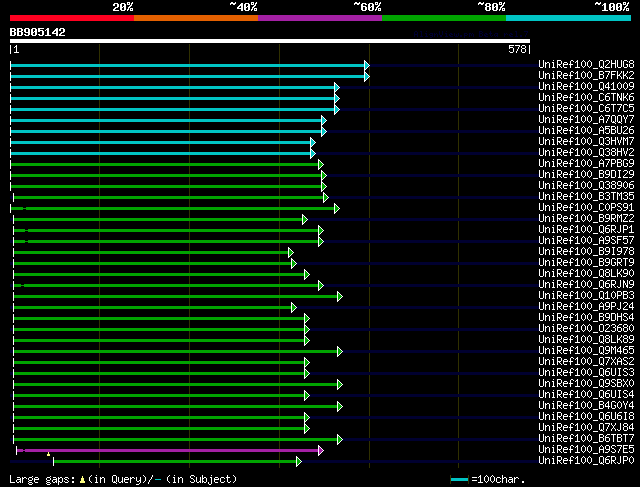This screenshot has height=487, width=640.
Task: Click the red 20% legend segment
Action: 72,18
